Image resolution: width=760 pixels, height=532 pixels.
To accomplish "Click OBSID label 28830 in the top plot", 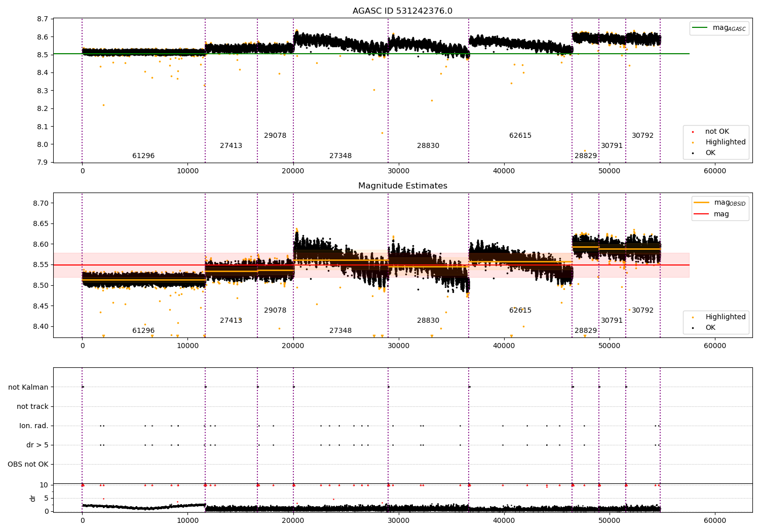I will point(428,146).
